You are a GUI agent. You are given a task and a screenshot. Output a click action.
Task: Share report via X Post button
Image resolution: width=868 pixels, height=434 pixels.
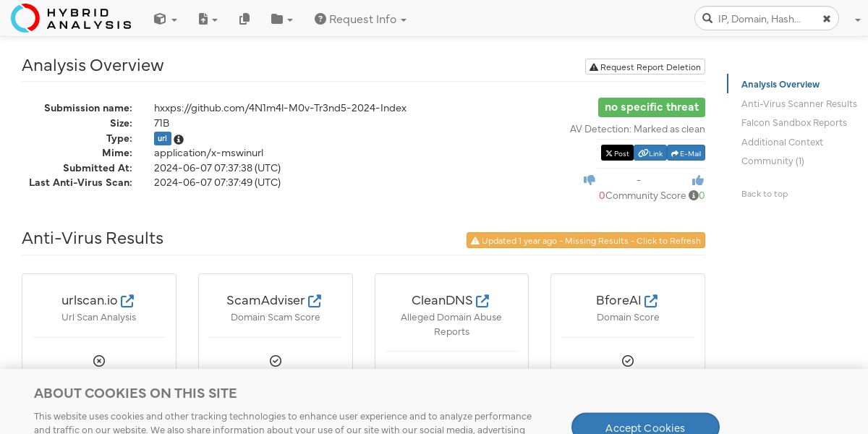coord(617,153)
